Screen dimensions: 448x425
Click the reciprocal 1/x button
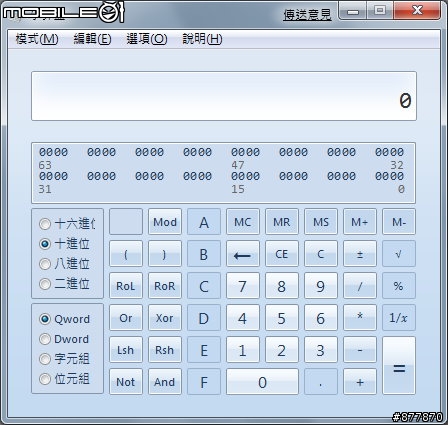[x=399, y=318]
